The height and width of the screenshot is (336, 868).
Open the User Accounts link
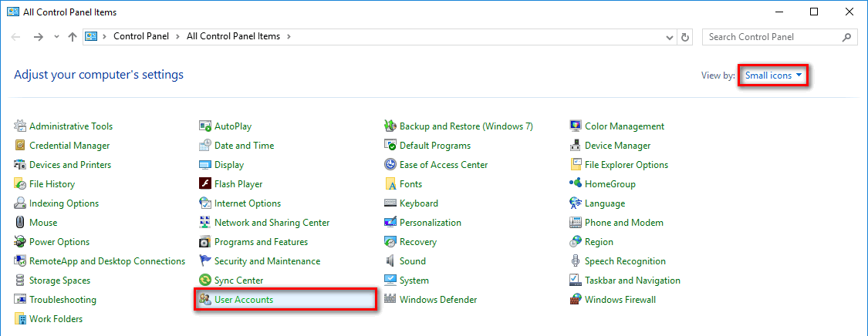tap(244, 300)
